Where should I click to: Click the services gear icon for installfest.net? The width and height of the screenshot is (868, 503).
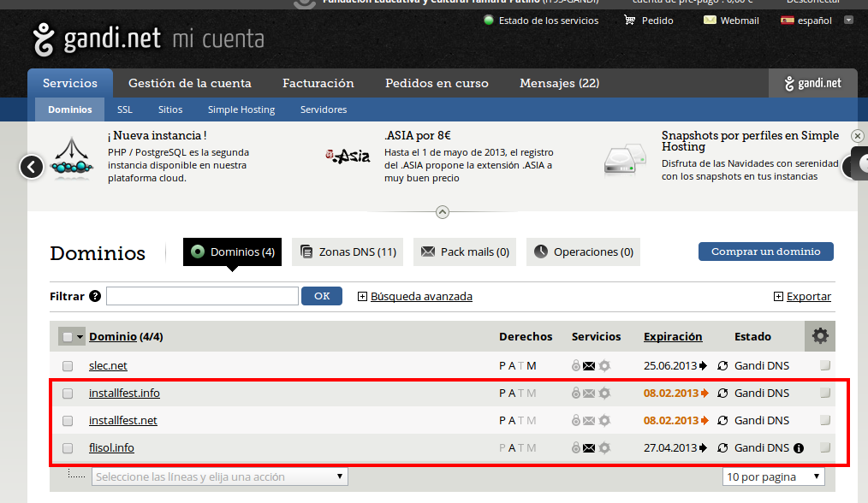tap(604, 421)
